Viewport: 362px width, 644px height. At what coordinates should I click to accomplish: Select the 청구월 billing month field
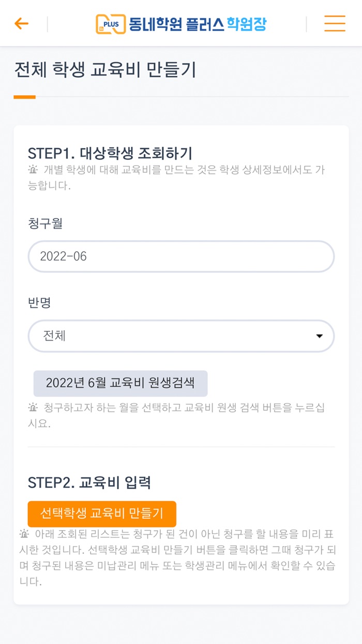[x=181, y=256]
